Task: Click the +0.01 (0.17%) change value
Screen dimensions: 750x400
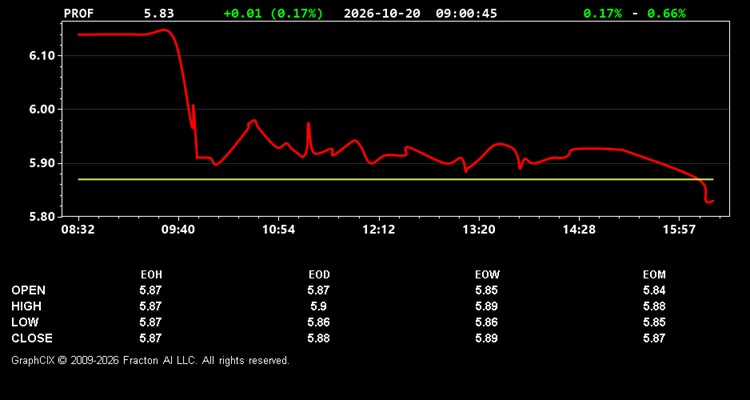Action: [x=273, y=13]
